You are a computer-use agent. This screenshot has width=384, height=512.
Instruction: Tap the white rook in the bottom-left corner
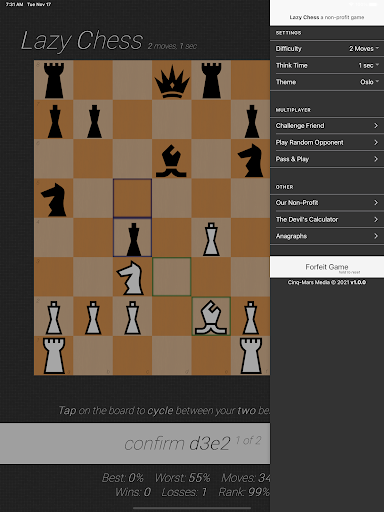click(x=54, y=355)
